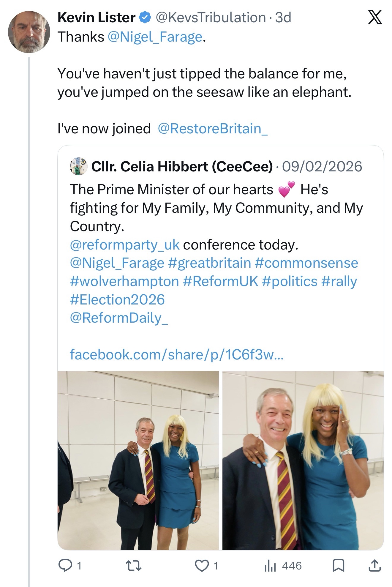Click the X logo icon
Screen dimensions: 392x587
pyautogui.click(x=375, y=18)
